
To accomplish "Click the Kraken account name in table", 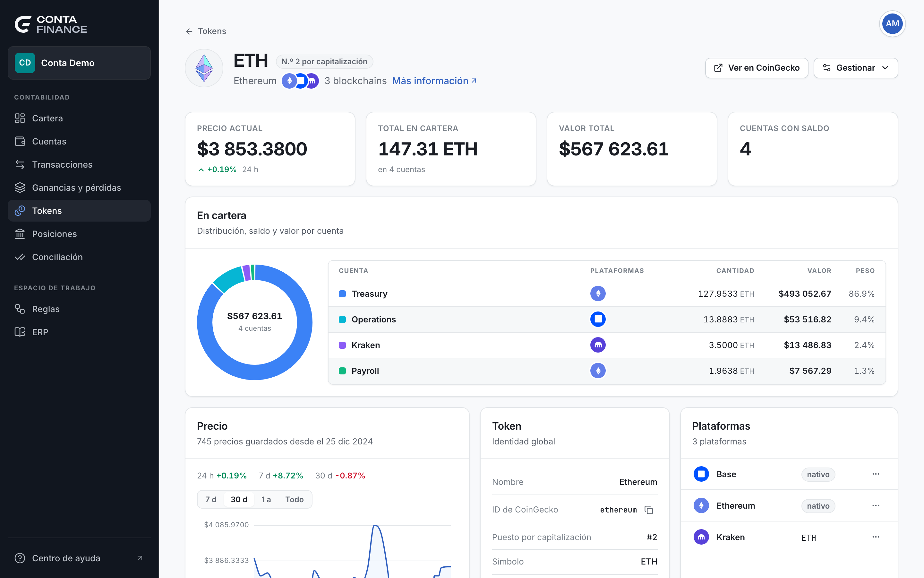I will coord(365,345).
